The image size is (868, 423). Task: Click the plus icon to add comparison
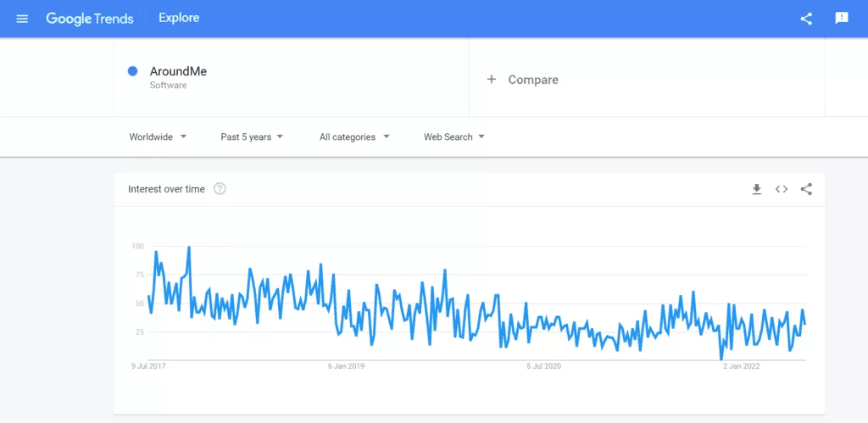pyautogui.click(x=491, y=80)
